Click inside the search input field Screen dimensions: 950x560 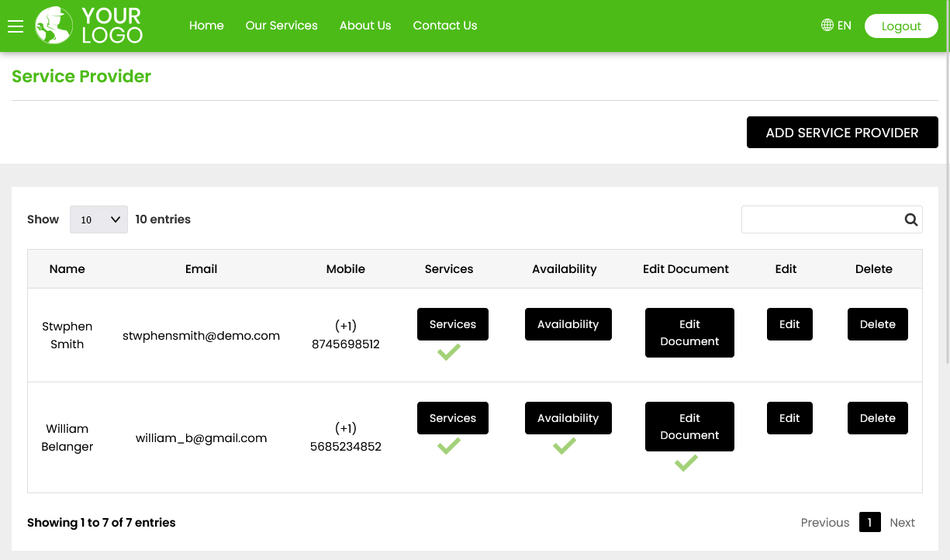click(x=822, y=220)
